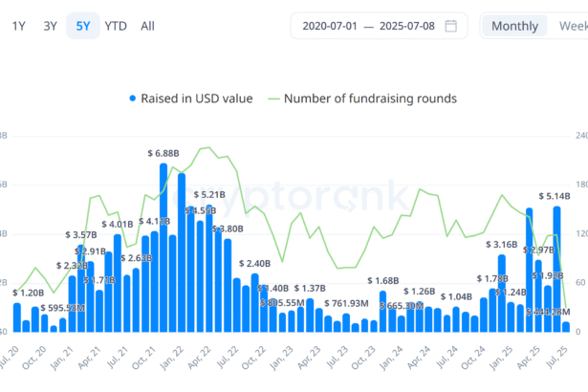Switch the interval to Weekly
The image size is (588, 392).
pos(573,26)
